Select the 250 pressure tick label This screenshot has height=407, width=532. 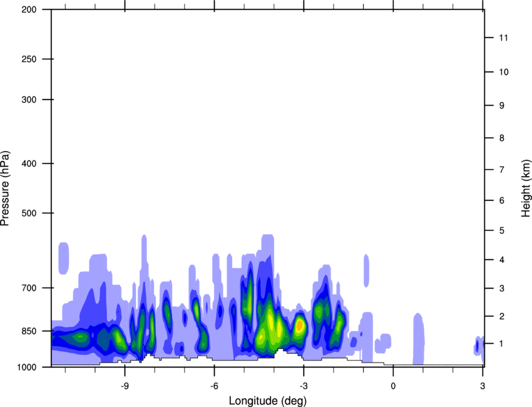click(29, 59)
